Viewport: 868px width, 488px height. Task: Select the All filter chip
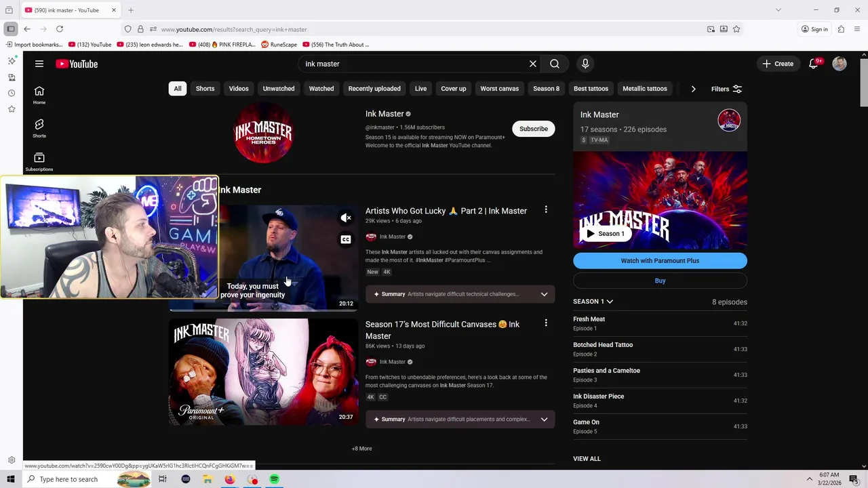178,89
